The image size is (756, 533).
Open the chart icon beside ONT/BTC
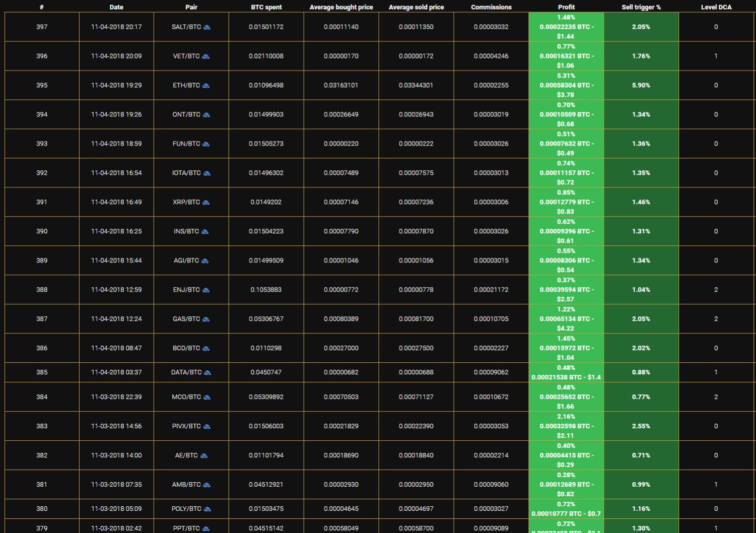(207, 115)
